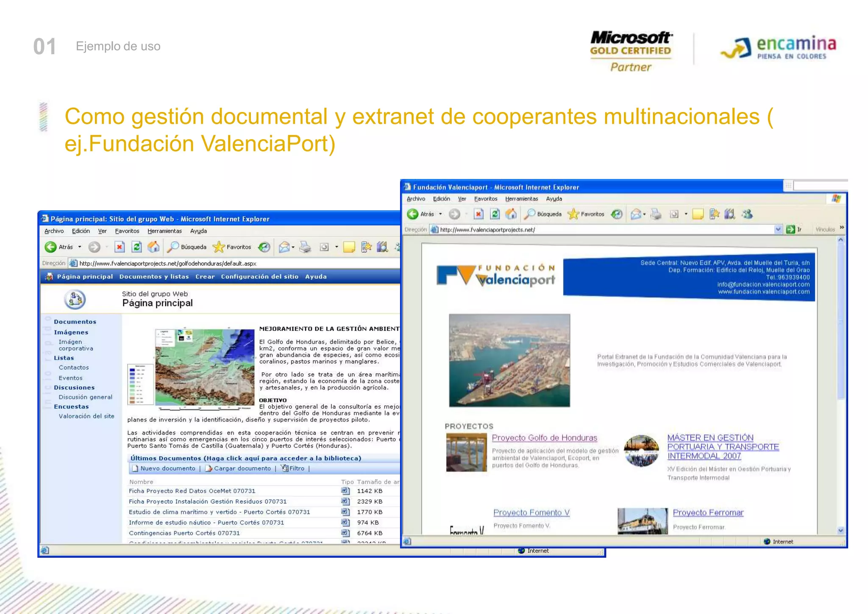Click port aerial photo thumbnail
868x614 pixels.
coord(509,360)
